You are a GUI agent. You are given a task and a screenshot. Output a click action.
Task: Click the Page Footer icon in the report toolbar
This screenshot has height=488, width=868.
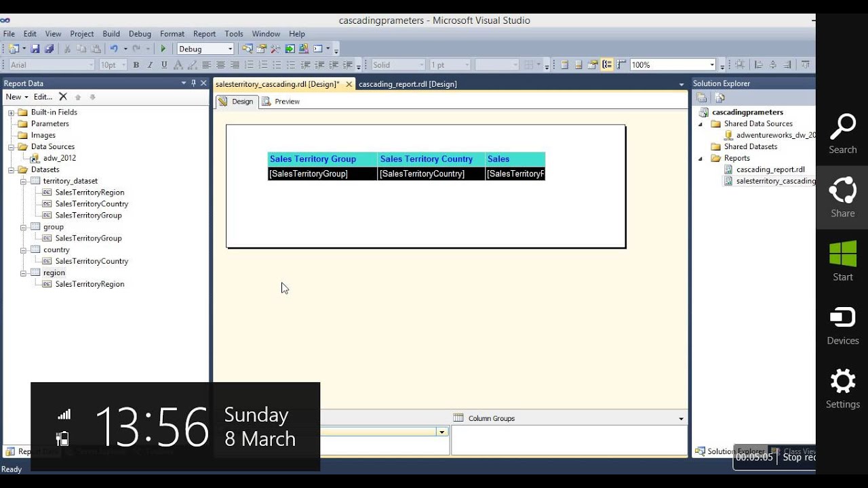click(x=578, y=65)
